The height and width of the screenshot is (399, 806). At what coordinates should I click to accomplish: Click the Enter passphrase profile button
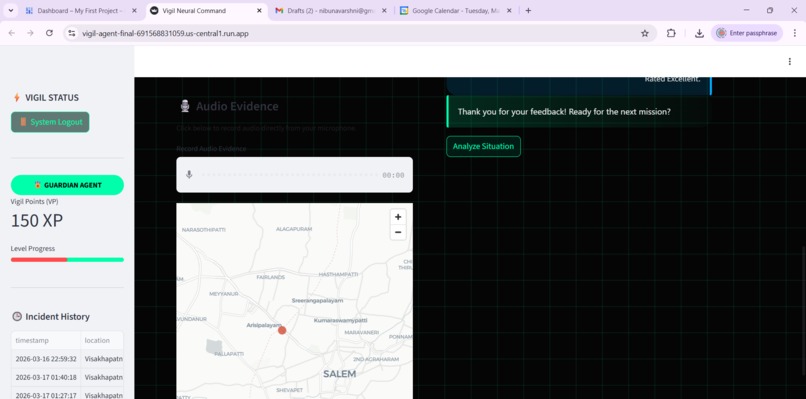[x=747, y=33]
